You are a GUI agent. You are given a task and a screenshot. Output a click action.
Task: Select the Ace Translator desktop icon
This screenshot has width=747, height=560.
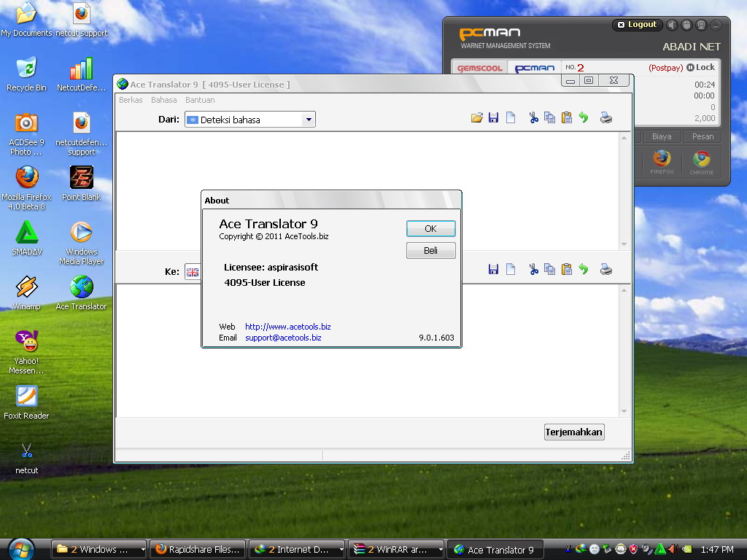[81, 292]
